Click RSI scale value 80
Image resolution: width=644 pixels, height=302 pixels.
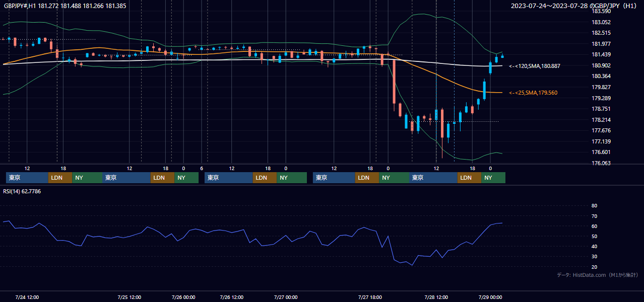click(594, 206)
